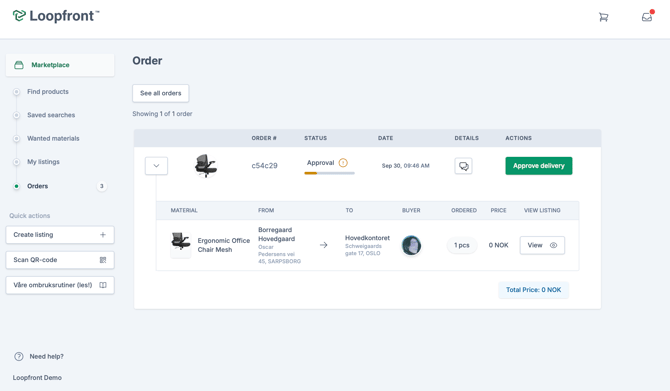Image resolution: width=670 pixels, height=391 pixels.
Task: Click the STATUS column header
Action: [x=316, y=138]
